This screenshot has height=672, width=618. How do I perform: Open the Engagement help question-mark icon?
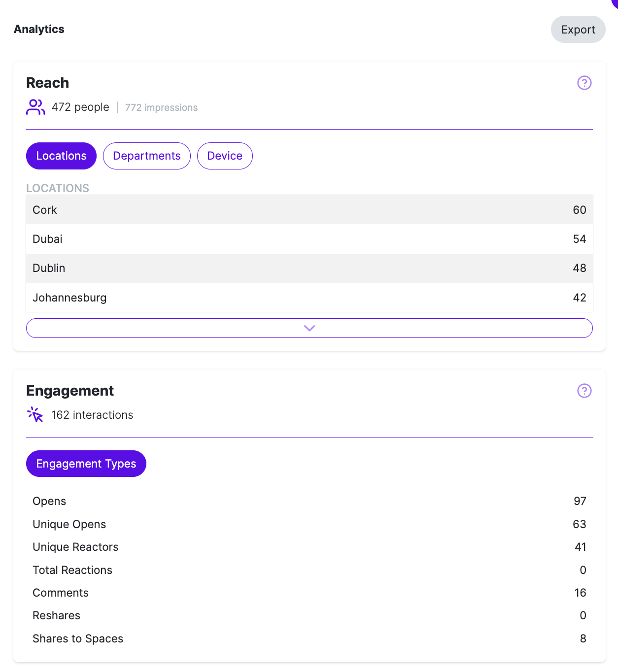pyautogui.click(x=584, y=391)
